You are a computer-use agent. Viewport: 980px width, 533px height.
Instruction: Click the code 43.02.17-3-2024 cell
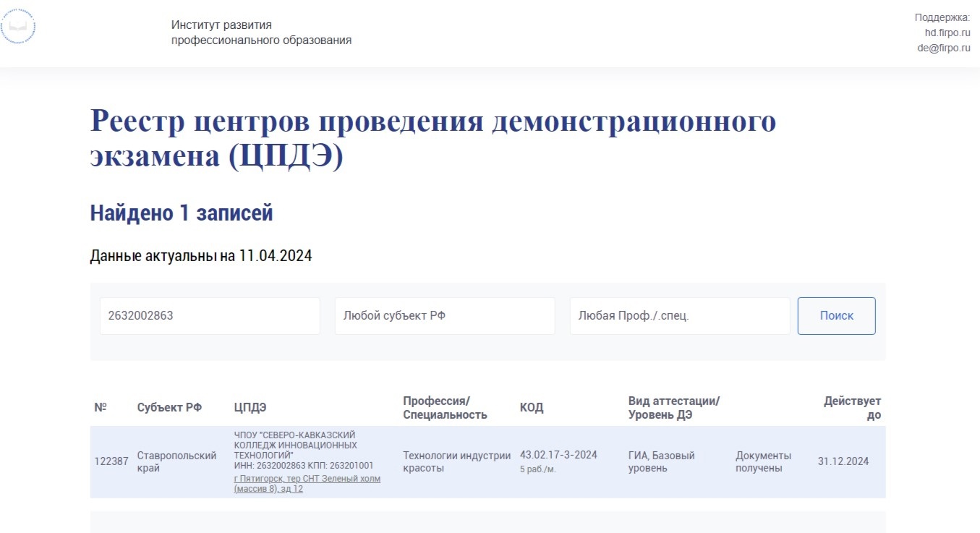558,455
